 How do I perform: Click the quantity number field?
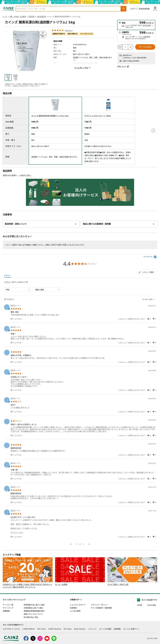[x=125, y=47]
